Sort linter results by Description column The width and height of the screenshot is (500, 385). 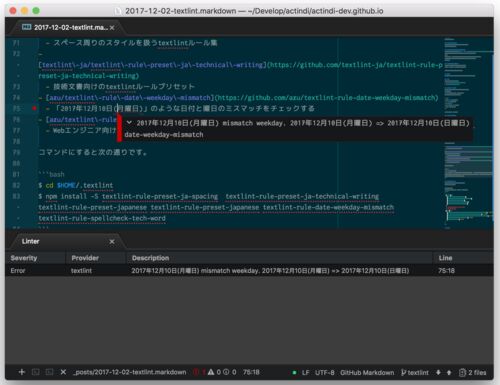point(150,258)
